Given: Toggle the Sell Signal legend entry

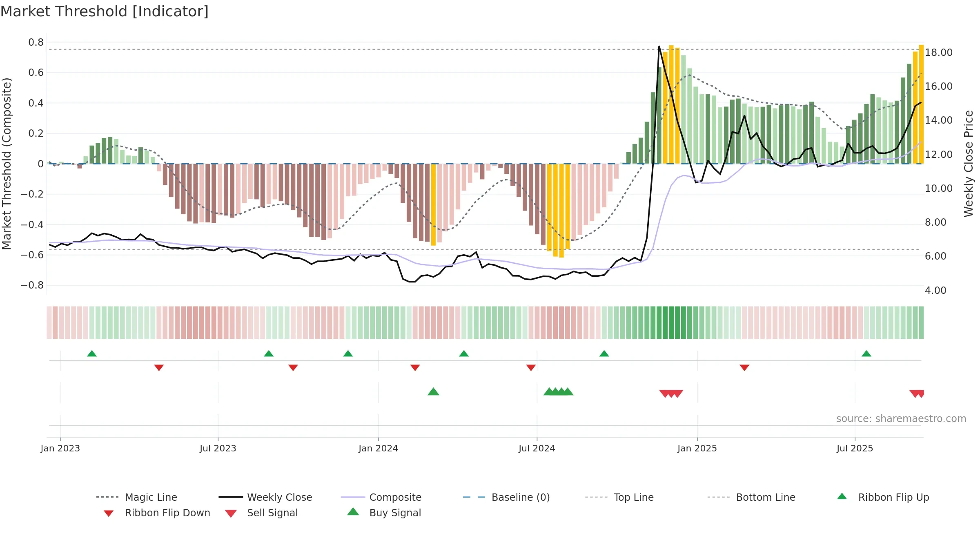Looking at the screenshot, I should [x=261, y=513].
